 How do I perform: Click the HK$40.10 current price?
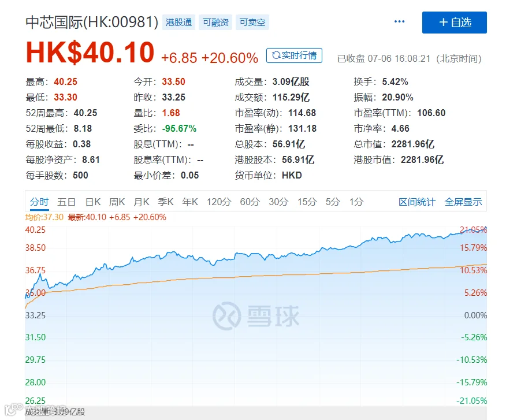(90, 53)
